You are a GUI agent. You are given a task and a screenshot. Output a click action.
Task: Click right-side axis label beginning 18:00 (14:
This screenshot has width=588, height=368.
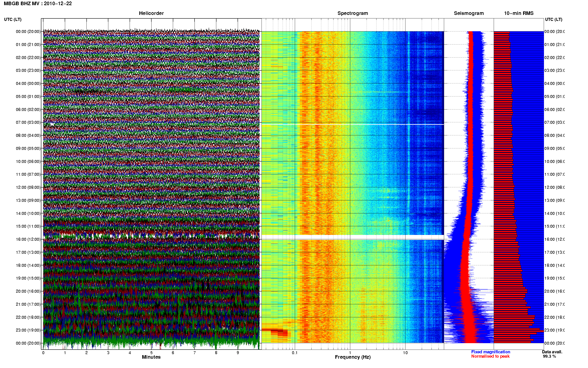pos(555,265)
